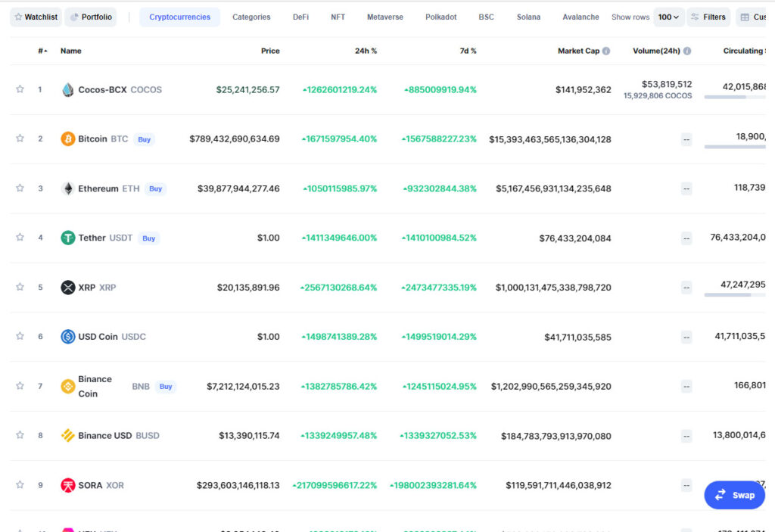Open the USD Coin name link
Viewport: 775px width, 532px height.
point(98,337)
